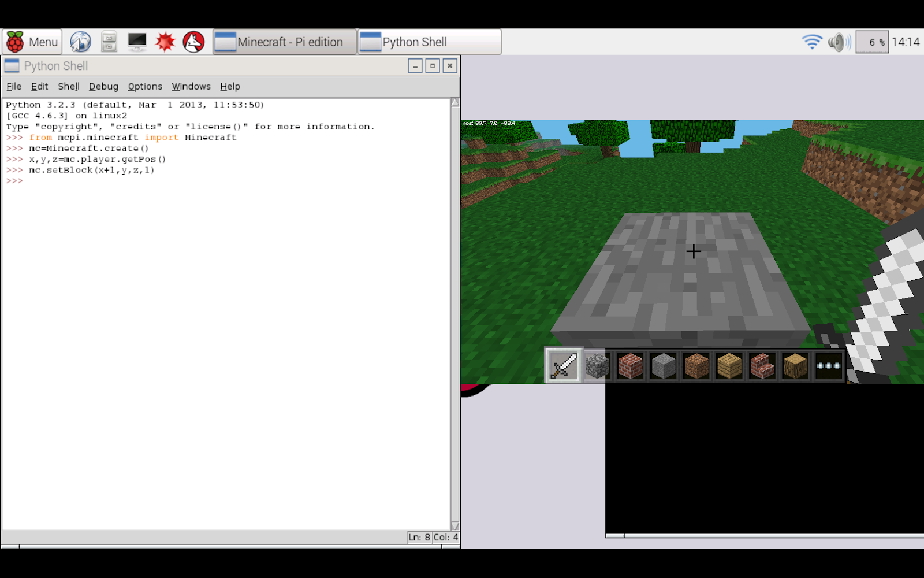This screenshot has height=578, width=924.
Task: Select the wooden planks block in hotbar
Action: [x=729, y=366]
